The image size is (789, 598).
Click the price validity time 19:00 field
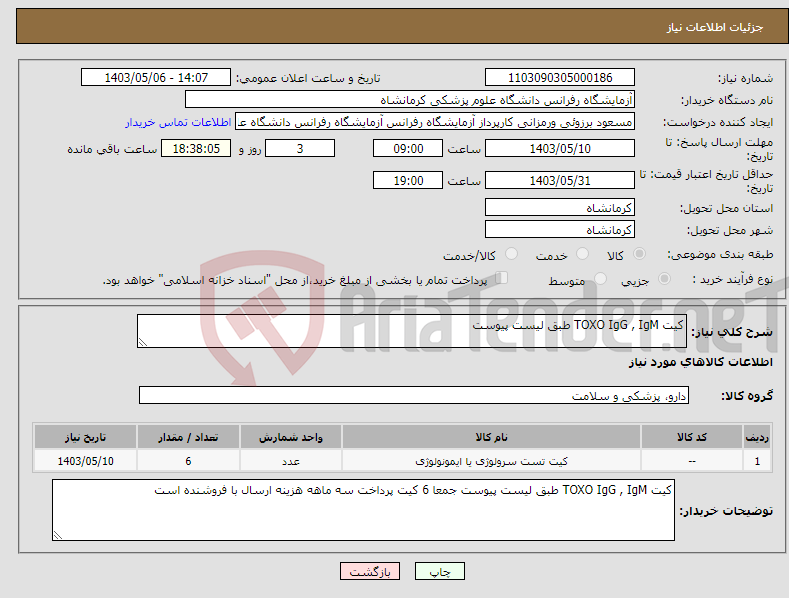(408, 180)
